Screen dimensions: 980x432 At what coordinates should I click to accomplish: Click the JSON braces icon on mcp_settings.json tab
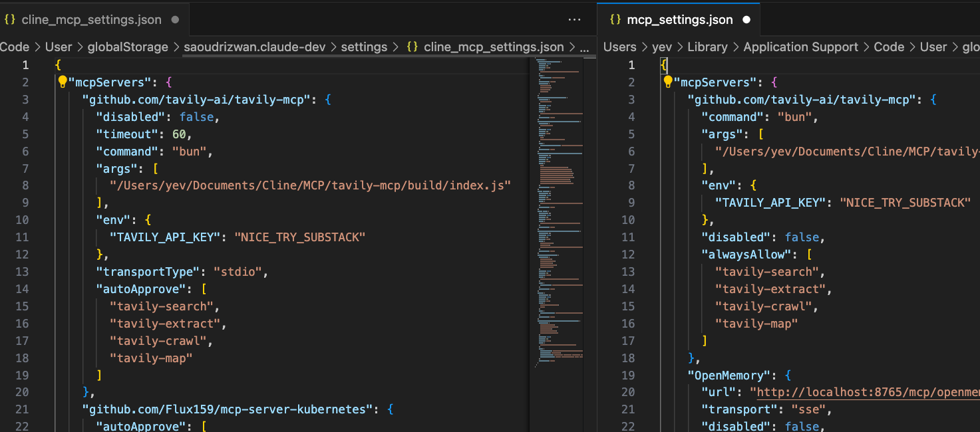pyautogui.click(x=615, y=20)
